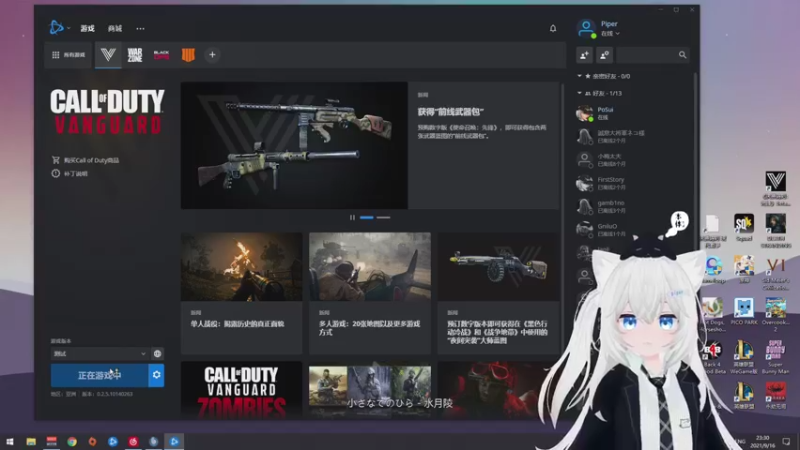Open Overcooked 2 desktop shortcut
The height and width of the screenshot is (450, 800).
tap(776, 315)
